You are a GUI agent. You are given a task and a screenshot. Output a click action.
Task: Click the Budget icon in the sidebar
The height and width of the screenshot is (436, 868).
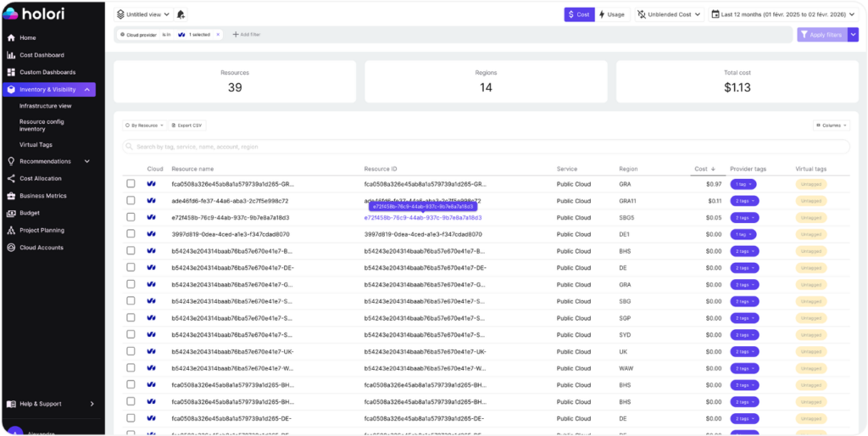pos(11,213)
